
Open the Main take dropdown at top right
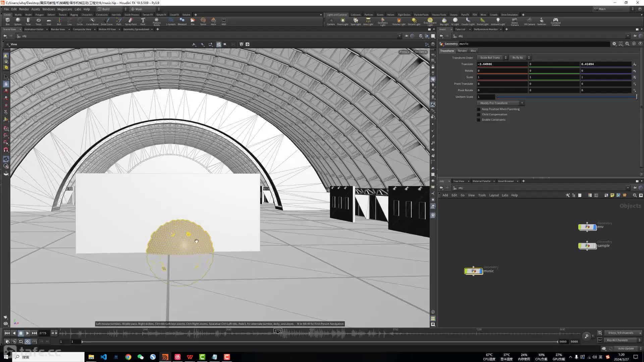[x=614, y=9]
